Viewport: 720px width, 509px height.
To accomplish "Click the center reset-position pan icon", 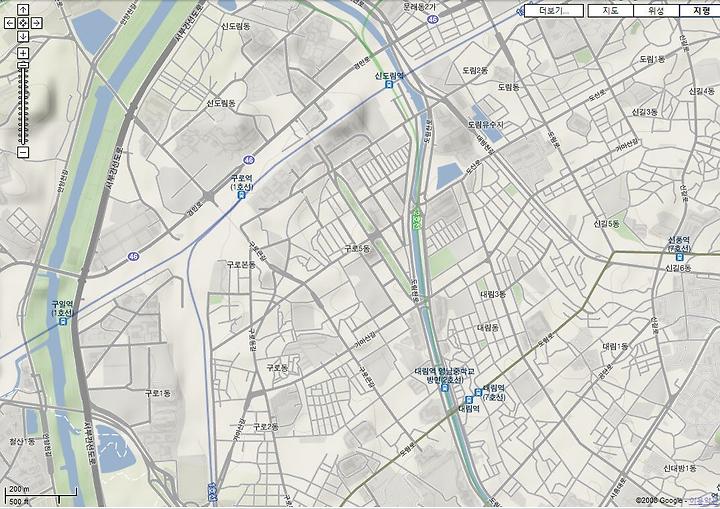I will click(x=23, y=23).
